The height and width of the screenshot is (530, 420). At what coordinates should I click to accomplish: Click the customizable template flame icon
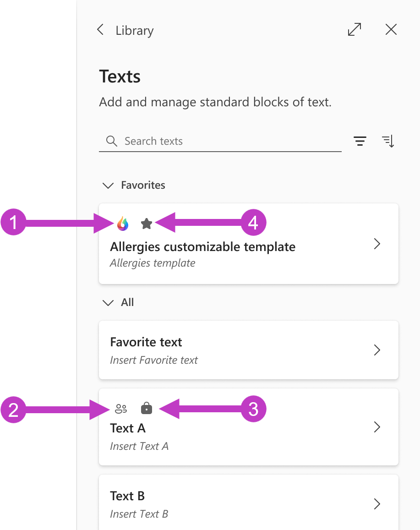tap(122, 224)
